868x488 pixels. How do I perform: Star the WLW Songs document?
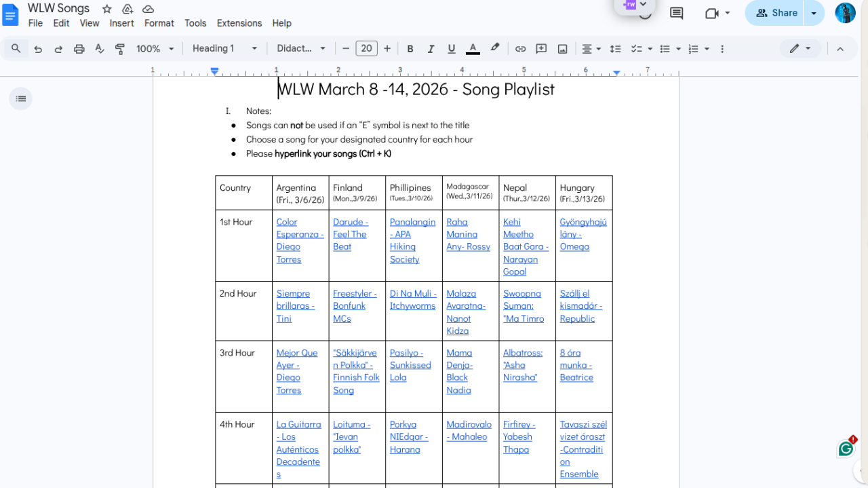[x=106, y=9]
